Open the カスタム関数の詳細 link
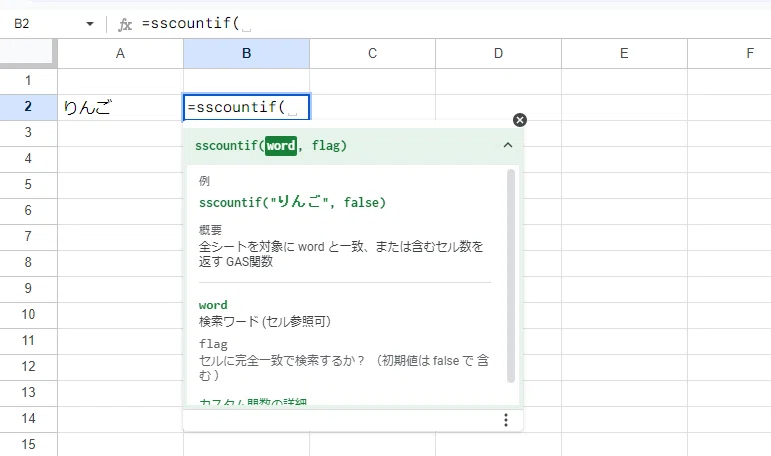Image resolution: width=771 pixels, height=456 pixels. [253, 402]
